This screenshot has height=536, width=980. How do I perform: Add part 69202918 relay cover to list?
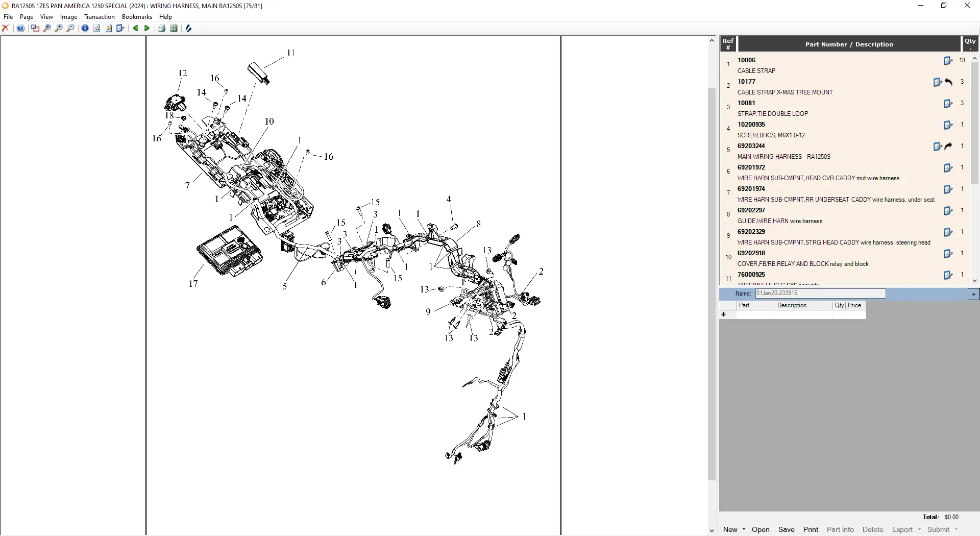pyautogui.click(x=948, y=254)
